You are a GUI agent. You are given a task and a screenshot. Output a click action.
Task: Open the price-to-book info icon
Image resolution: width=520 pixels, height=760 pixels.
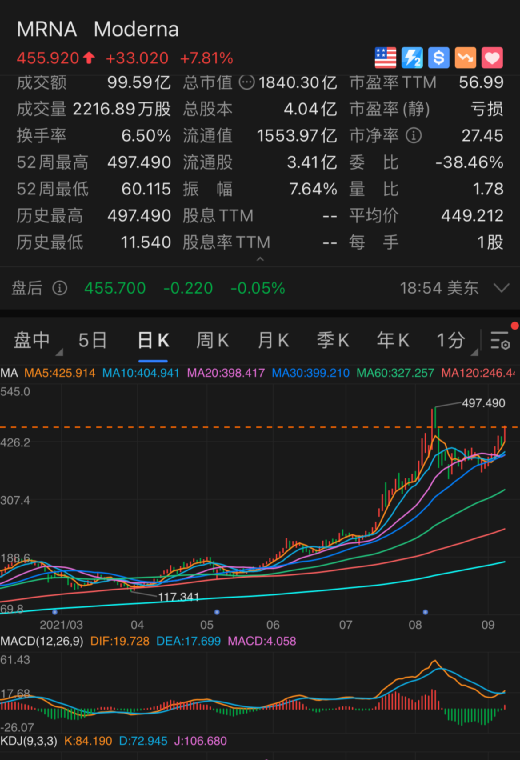[x=413, y=136]
